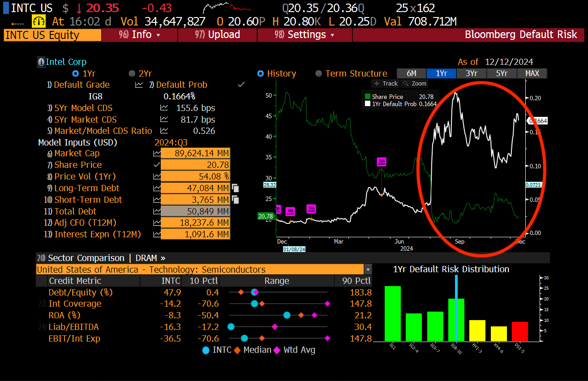Viewport: 588px width, 381px height.
Task: Open the 96) Info dropdown menu
Action: (140, 35)
